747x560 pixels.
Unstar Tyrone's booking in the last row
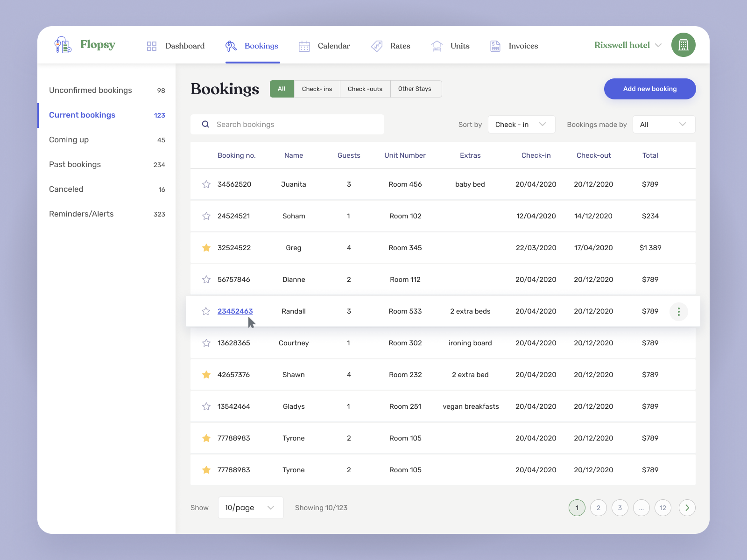coord(206,470)
